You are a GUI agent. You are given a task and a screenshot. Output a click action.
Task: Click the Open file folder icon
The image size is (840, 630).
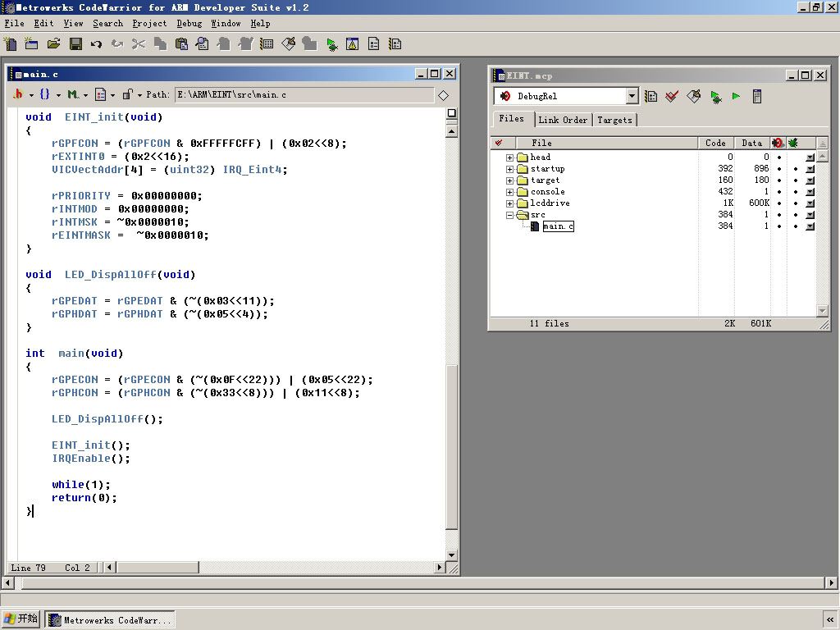point(54,43)
